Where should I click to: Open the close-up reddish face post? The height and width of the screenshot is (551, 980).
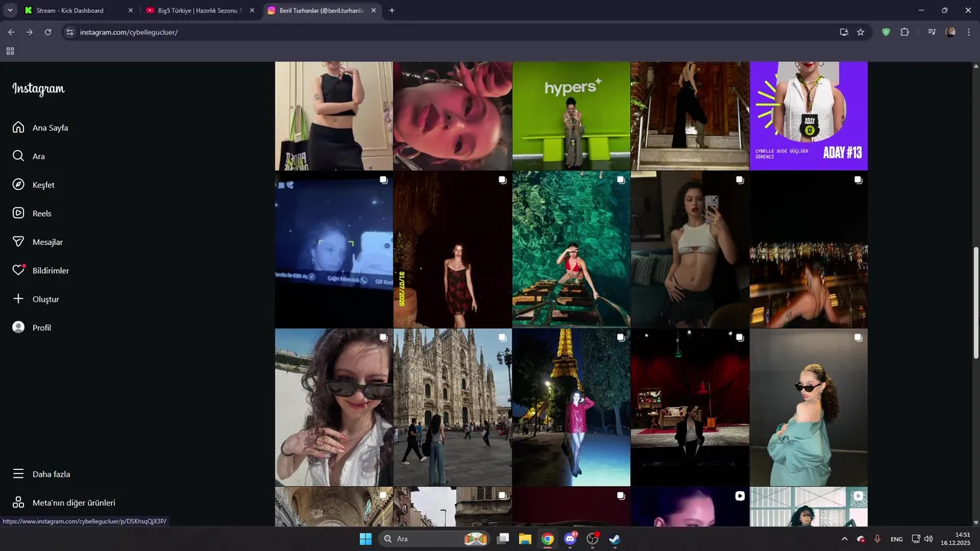tap(452, 116)
